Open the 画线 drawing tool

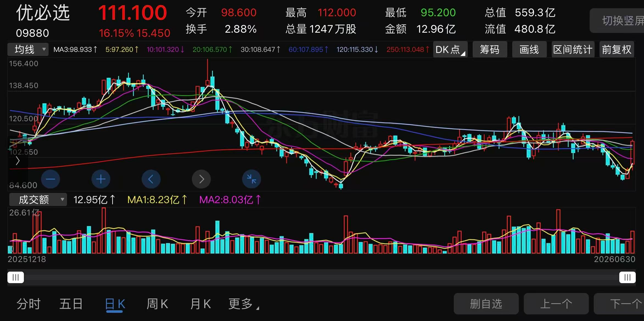coord(529,50)
